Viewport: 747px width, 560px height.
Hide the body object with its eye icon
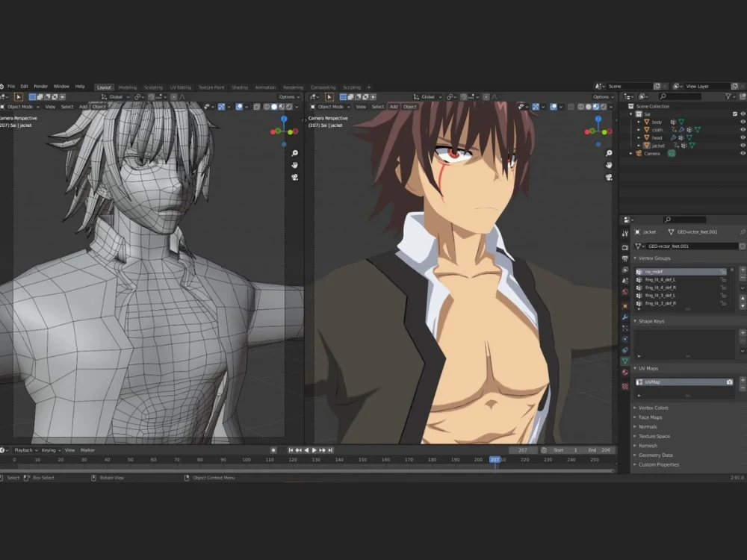pos(743,122)
